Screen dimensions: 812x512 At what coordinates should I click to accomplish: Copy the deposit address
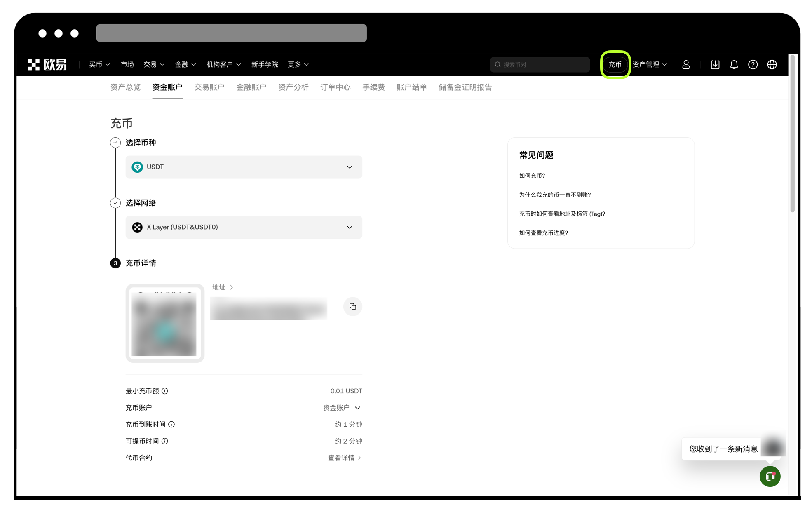click(x=352, y=306)
